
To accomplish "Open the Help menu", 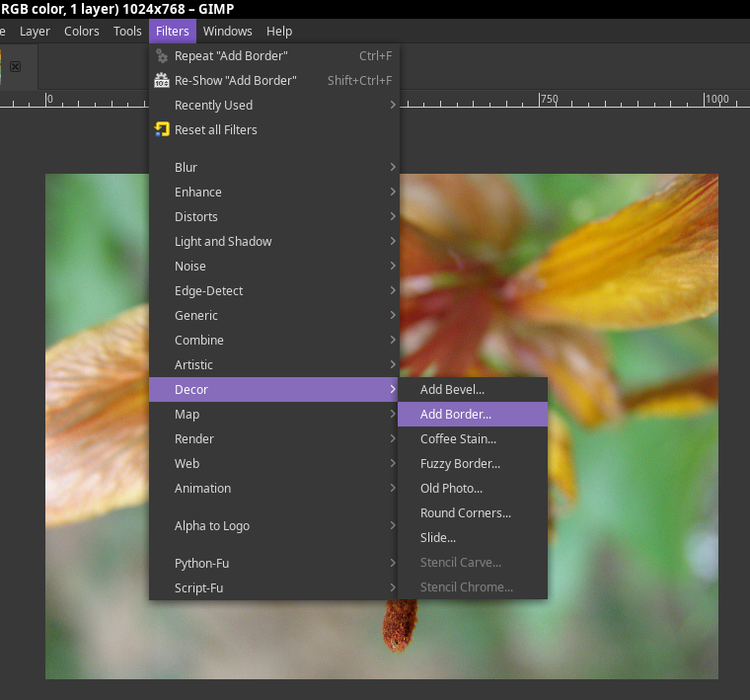I will click(279, 32).
